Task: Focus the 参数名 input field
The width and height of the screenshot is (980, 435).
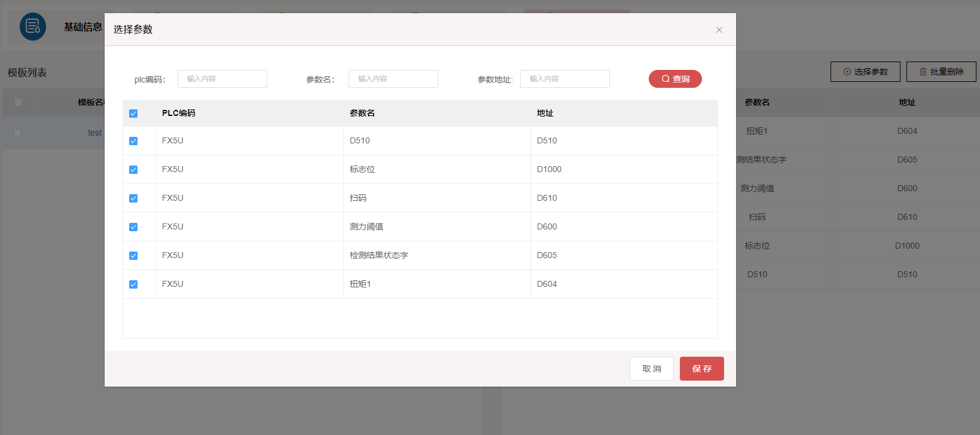Action: pyautogui.click(x=393, y=79)
